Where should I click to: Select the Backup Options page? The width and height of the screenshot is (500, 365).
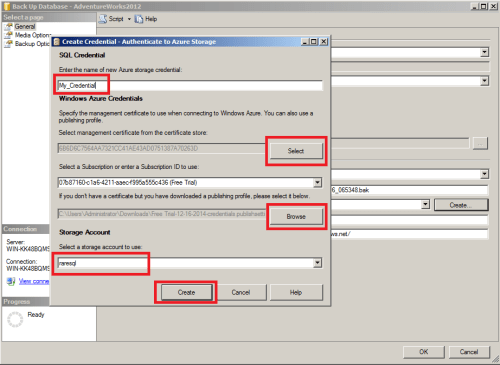(x=32, y=44)
